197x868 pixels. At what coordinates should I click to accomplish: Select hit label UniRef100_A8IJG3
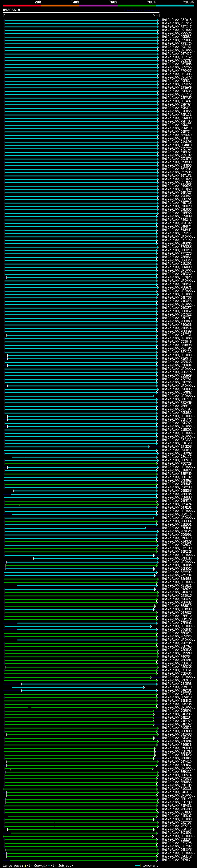[x=176, y=440]
